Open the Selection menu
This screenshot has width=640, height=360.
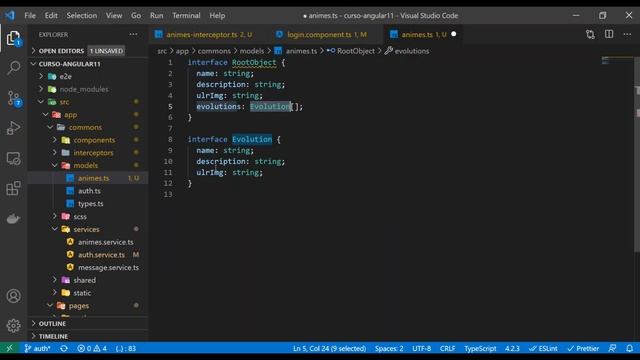(82, 16)
